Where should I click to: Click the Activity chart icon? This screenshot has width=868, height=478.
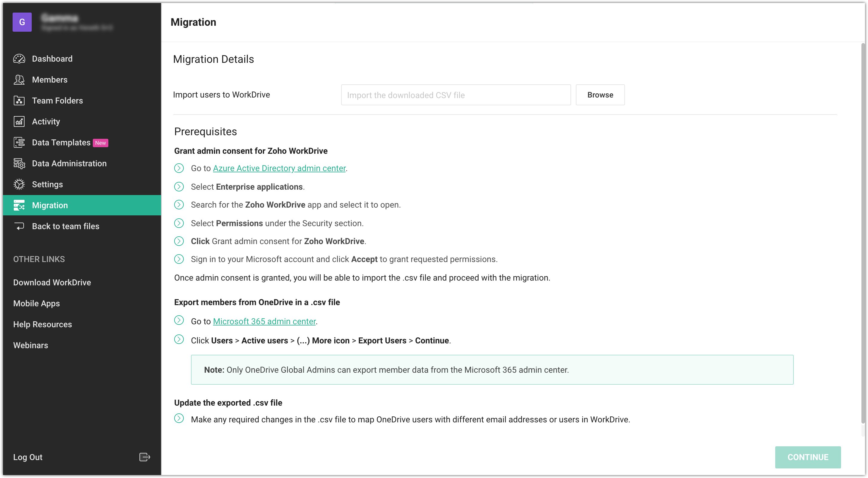pos(19,121)
